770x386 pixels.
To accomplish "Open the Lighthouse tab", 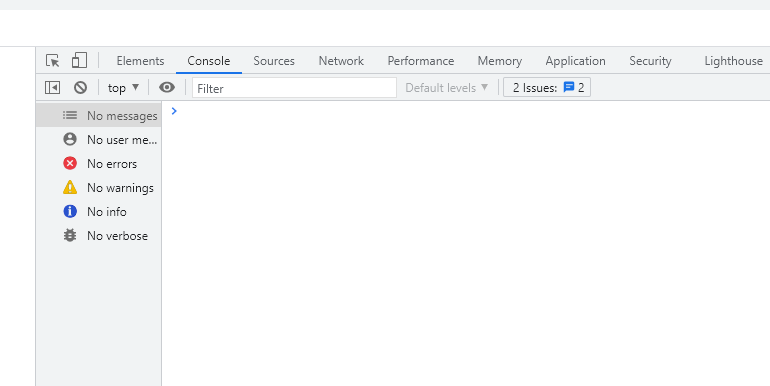I will click(x=734, y=61).
